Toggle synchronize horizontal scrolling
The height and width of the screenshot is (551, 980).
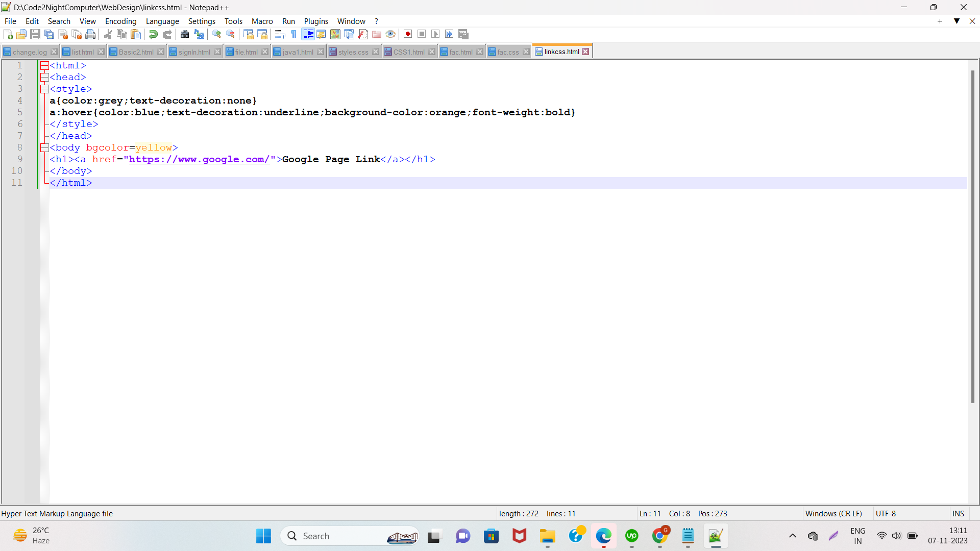[262, 34]
